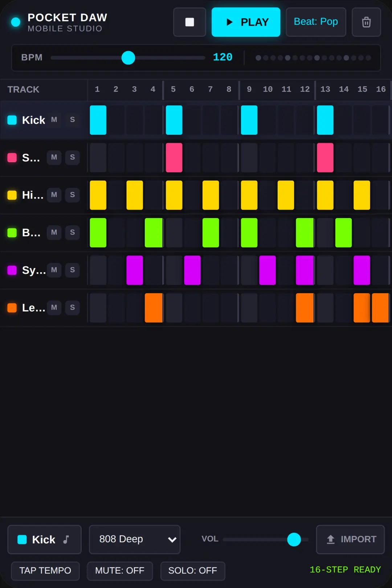Viewport: 392px width, 588px height.
Task: Stop playback with the square stop button
Action: 189,22
